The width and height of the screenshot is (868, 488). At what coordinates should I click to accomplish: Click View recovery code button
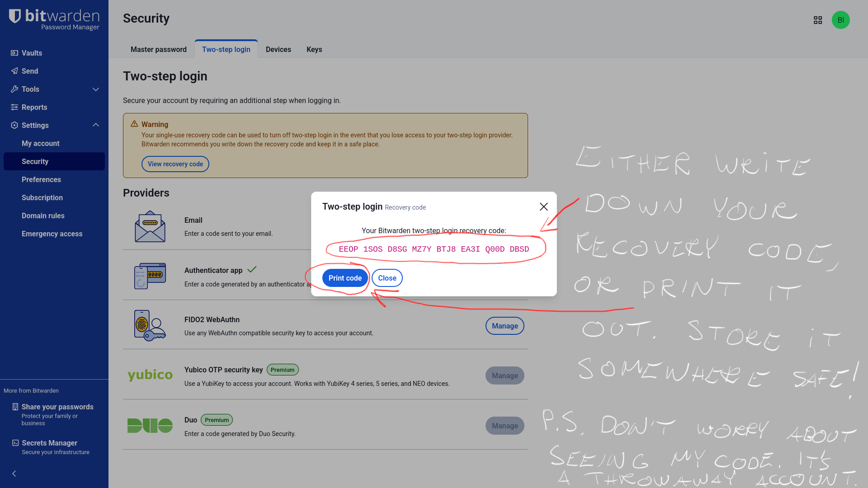175,164
